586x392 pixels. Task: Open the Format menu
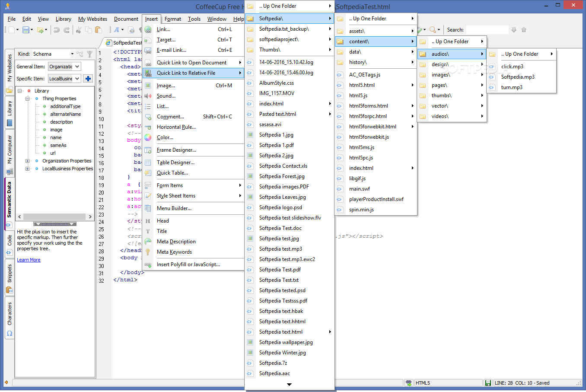pos(173,19)
